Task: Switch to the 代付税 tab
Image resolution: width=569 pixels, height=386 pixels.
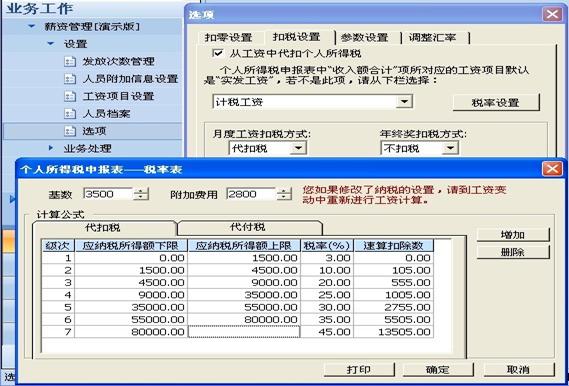Action: [x=248, y=227]
